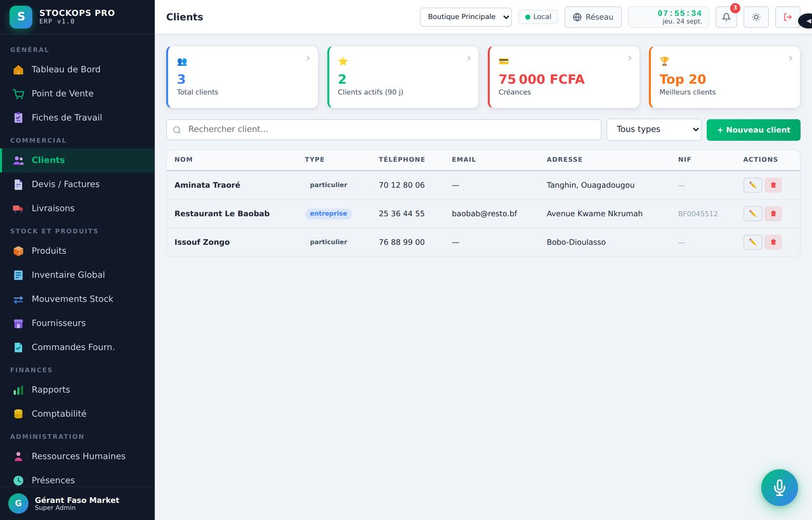This screenshot has width=812, height=520.
Task: Edit the Restaurant Le Baobab client
Action: pyautogui.click(x=752, y=214)
